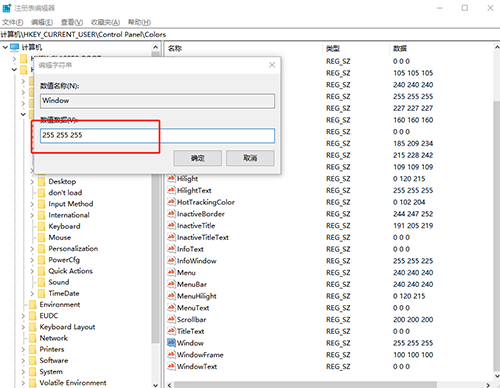Select the Scrollbar value icon
This screenshot has height=388, width=500.
pos(171,319)
